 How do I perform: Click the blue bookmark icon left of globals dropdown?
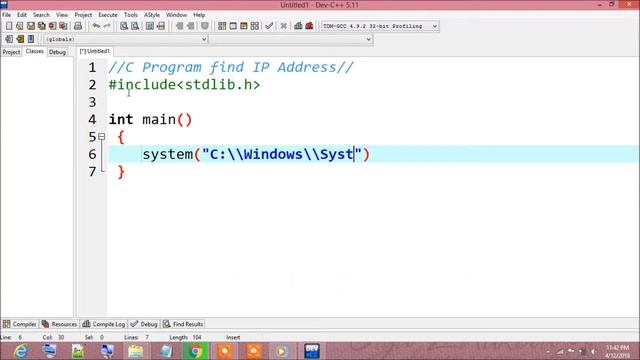coord(31,39)
